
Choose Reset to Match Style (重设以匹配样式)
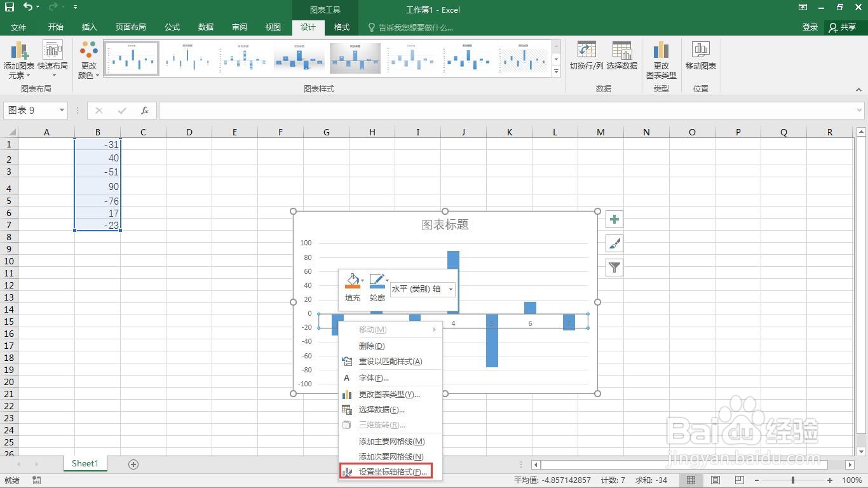tap(390, 362)
